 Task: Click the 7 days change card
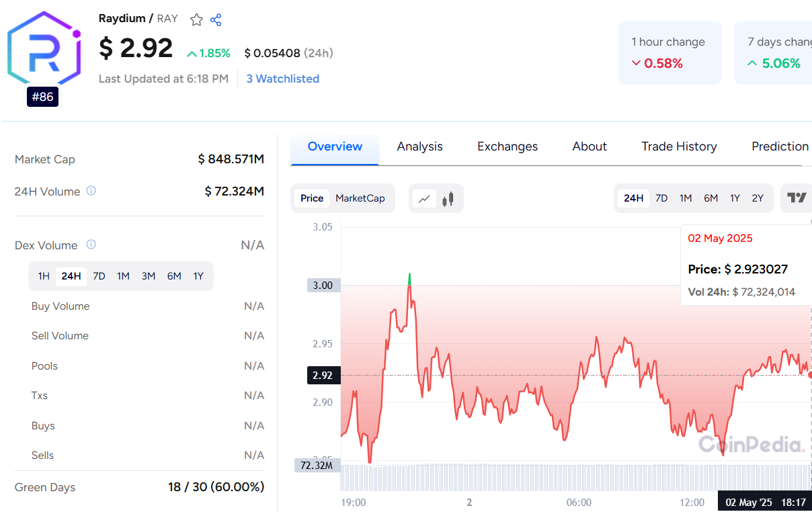(773, 53)
